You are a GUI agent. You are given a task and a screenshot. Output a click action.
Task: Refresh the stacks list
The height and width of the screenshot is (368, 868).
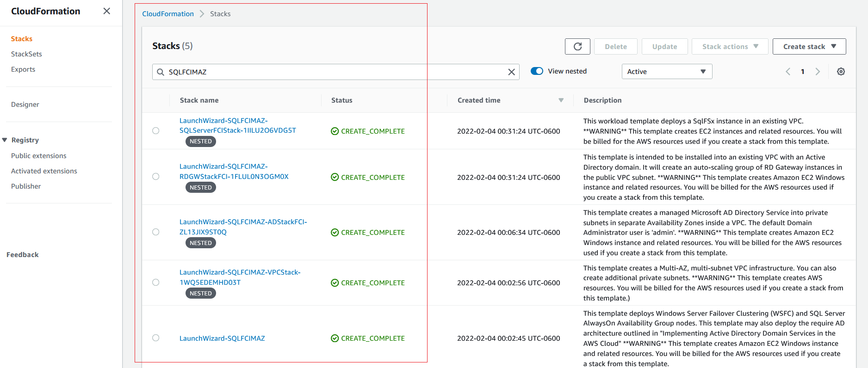(x=577, y=46)
